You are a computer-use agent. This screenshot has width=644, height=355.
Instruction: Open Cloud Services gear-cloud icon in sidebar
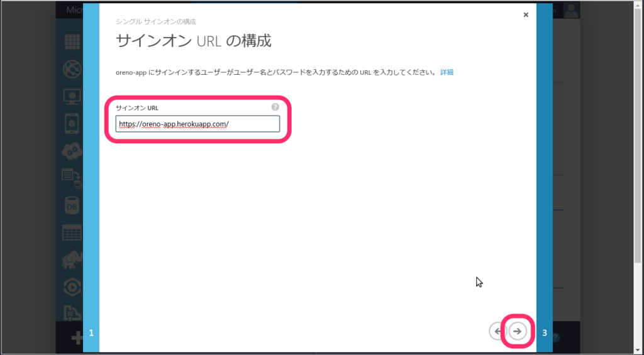pos(72,151)
